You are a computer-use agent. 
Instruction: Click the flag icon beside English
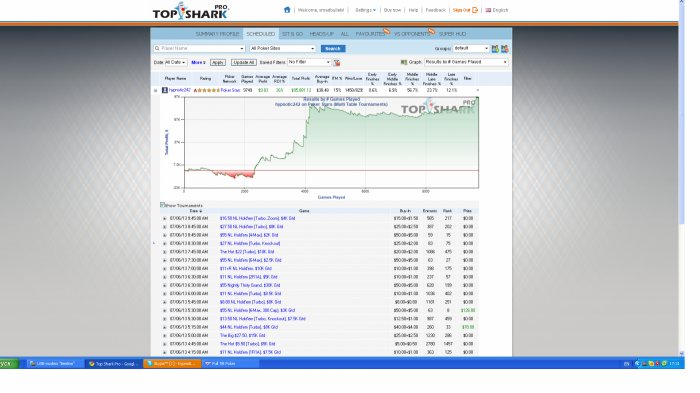488,10
